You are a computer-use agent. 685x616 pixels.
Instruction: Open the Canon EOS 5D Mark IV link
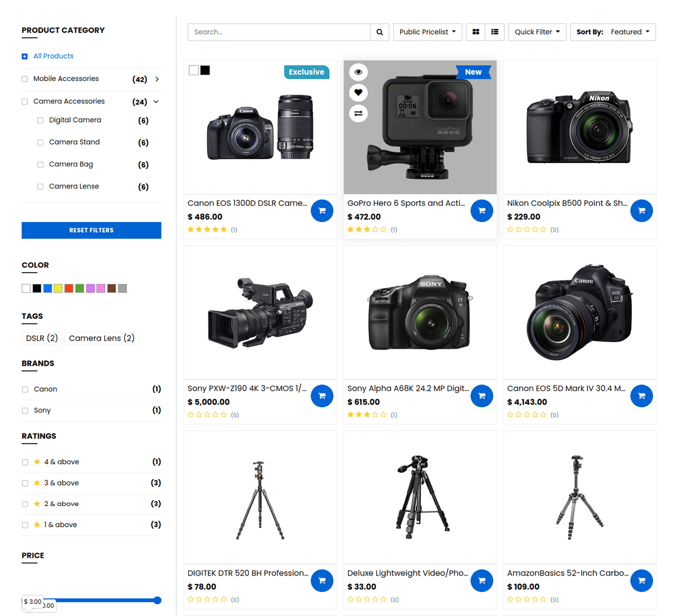(566, 388)
